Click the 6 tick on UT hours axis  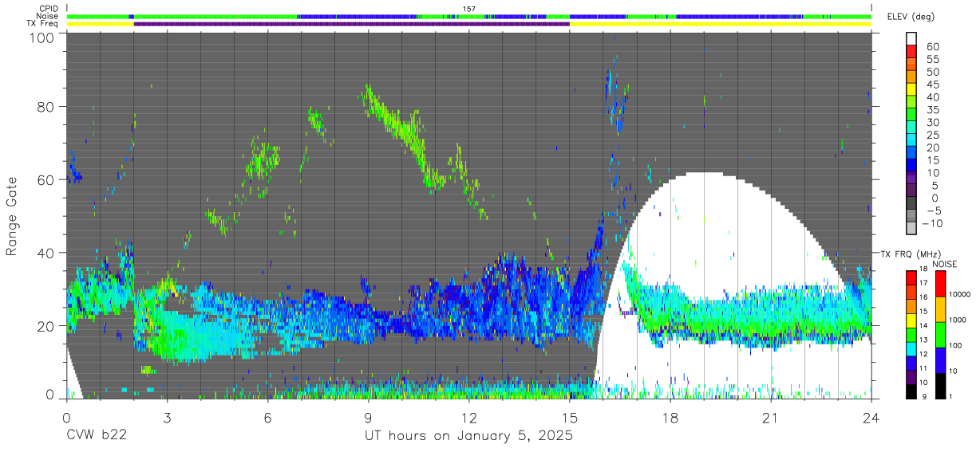pos(267,418)
